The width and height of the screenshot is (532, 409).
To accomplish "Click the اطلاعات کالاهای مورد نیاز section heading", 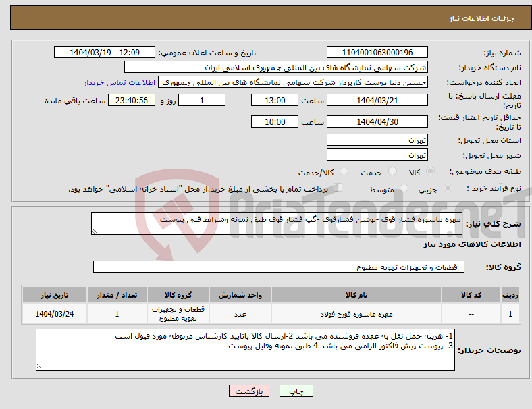I will point(472,244).
